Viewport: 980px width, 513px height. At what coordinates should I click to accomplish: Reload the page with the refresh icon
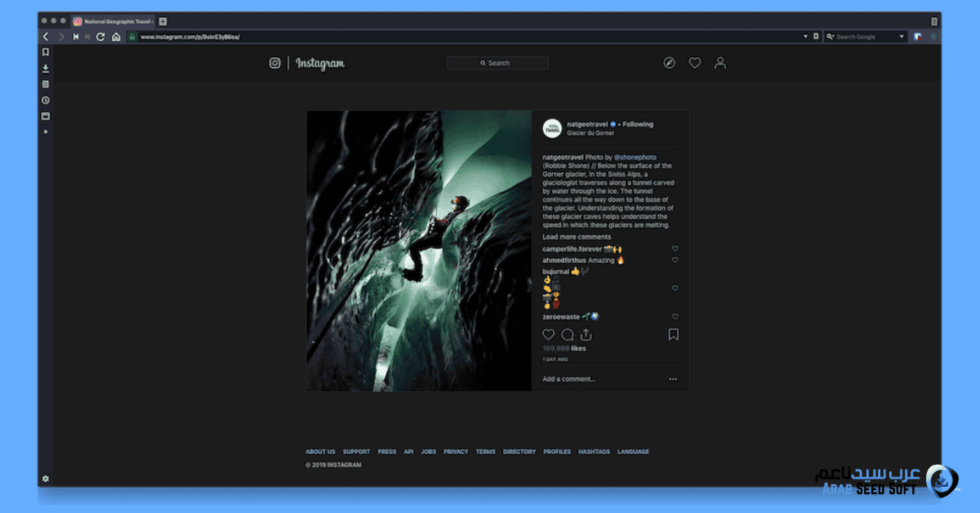pos(100,37)
